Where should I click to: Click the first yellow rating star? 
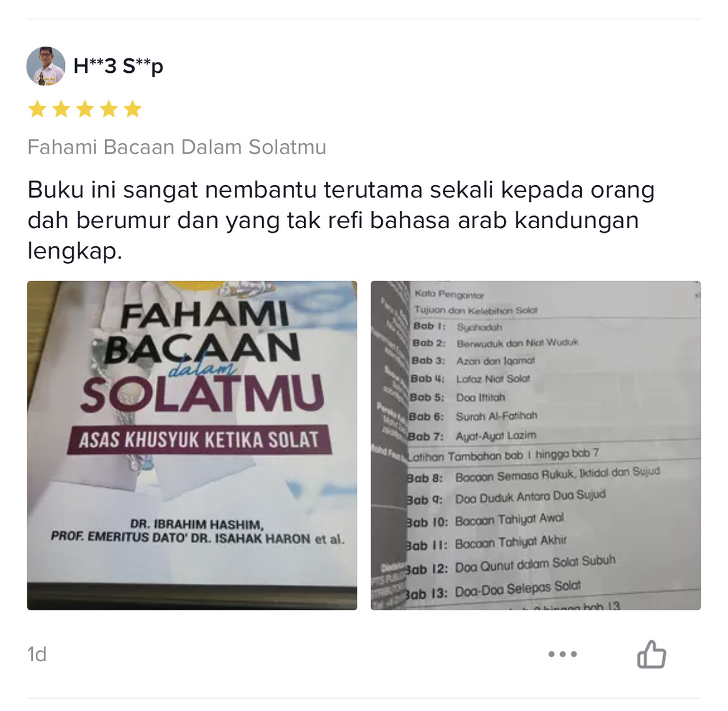[x=38, y=109]
